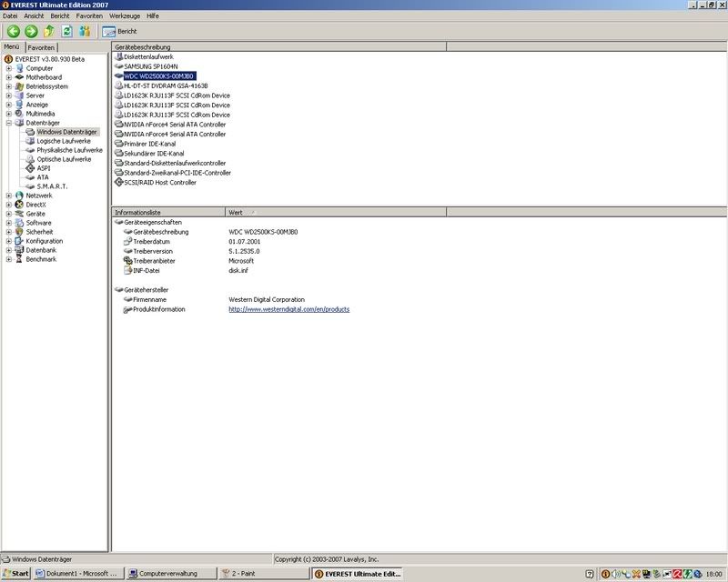Click the Refresh toolbar icon
The image size is (728, 582).
pos(66,31)
